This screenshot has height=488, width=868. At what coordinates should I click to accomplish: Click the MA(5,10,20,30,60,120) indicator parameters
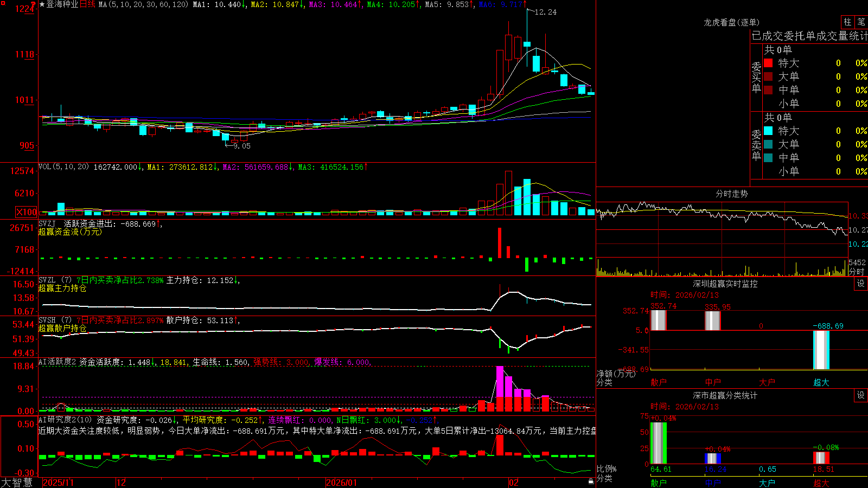tap(143, 4)
